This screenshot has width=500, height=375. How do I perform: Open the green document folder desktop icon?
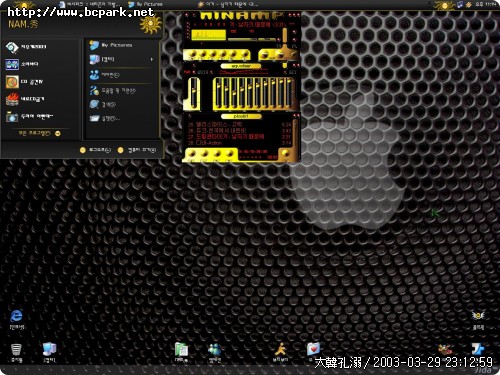pyautogui.click(x=181, y=352)
